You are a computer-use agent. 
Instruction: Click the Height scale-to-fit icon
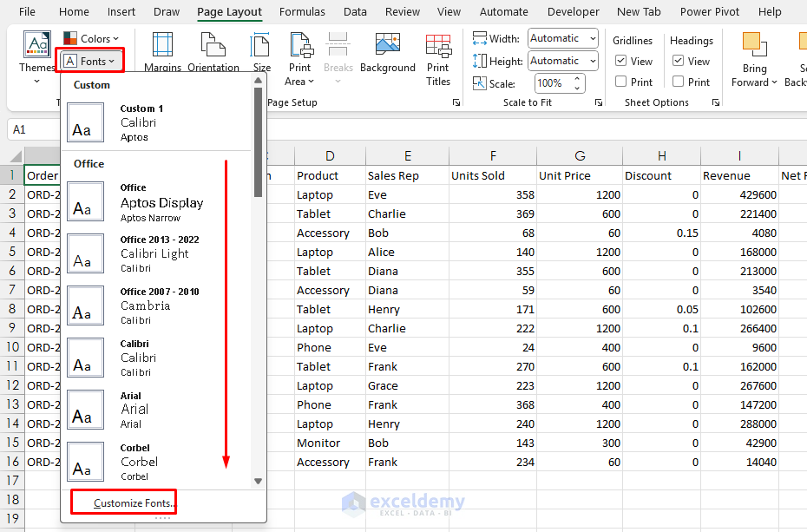[x=479, y=61]
